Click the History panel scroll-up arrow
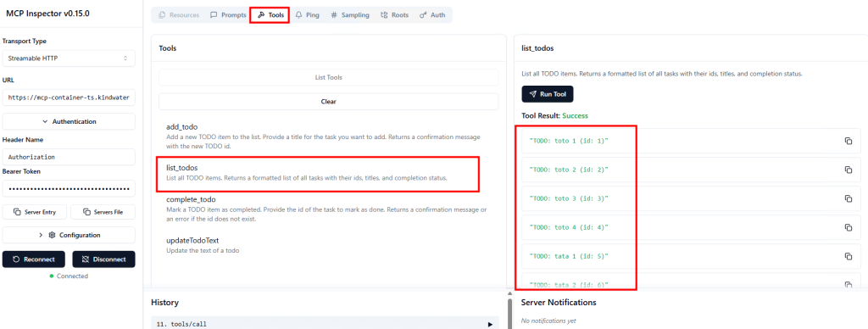Viewport: 868px width, 329px height. click(x=509, y=293)
